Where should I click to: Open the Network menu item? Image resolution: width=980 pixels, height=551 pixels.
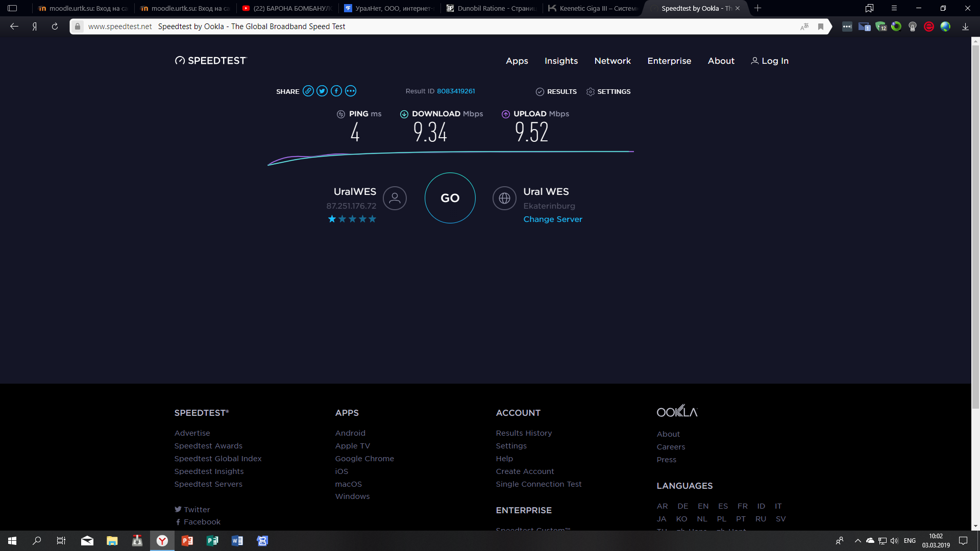612,61
